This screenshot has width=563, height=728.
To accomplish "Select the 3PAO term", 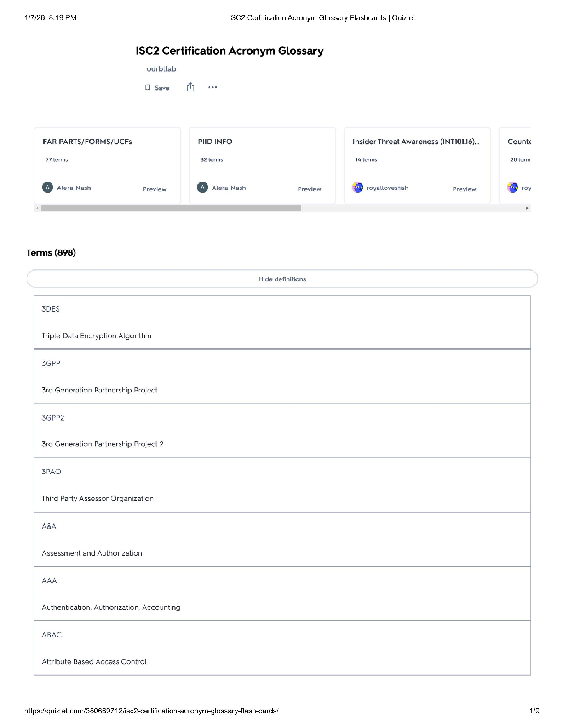I will pyautogui.click(x=51, y=472).
